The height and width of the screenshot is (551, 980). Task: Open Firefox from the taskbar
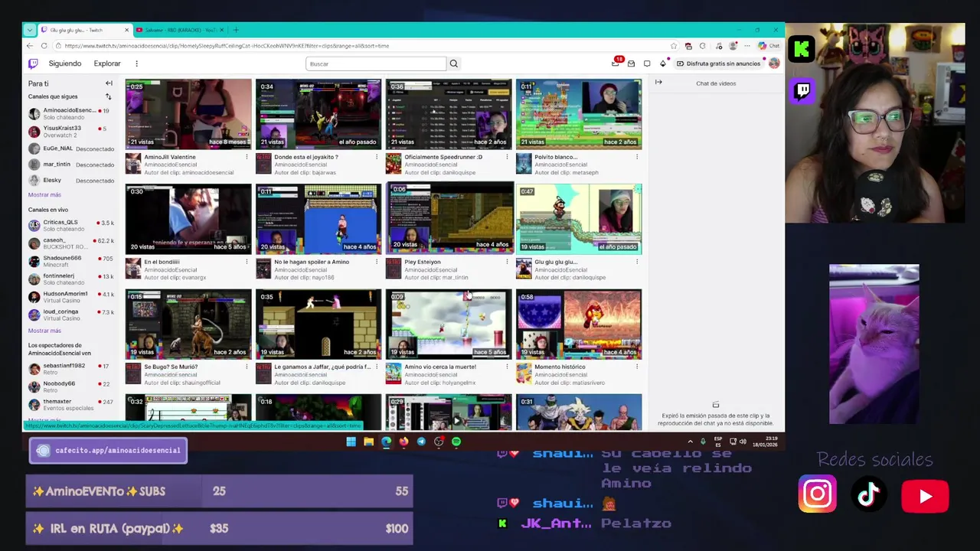point(403,442)
